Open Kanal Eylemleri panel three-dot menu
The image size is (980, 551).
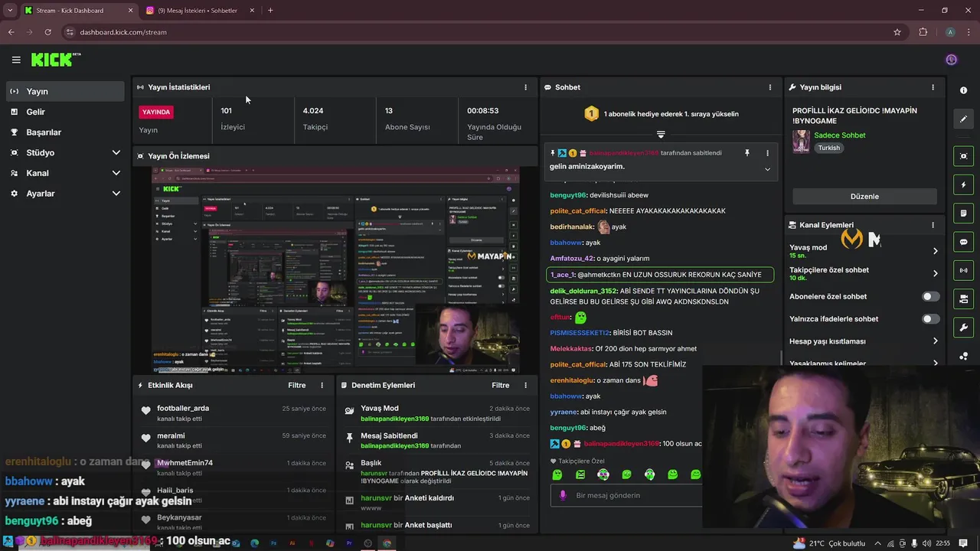933,225
